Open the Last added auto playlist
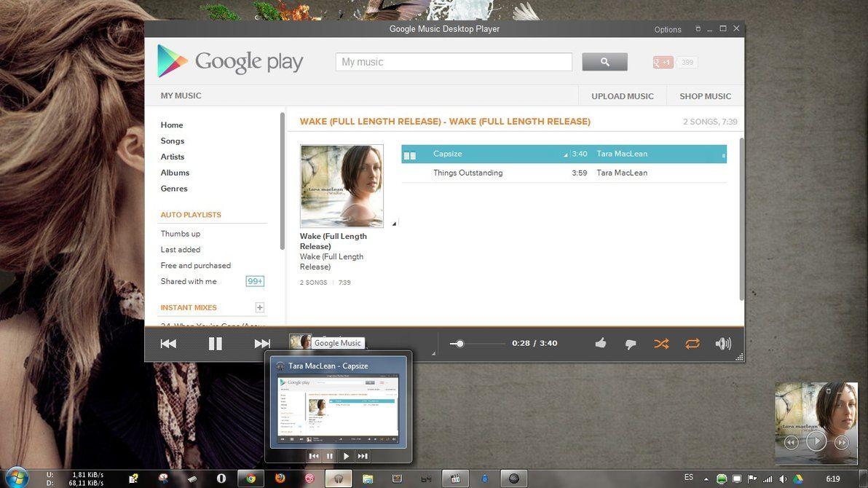 181,250
